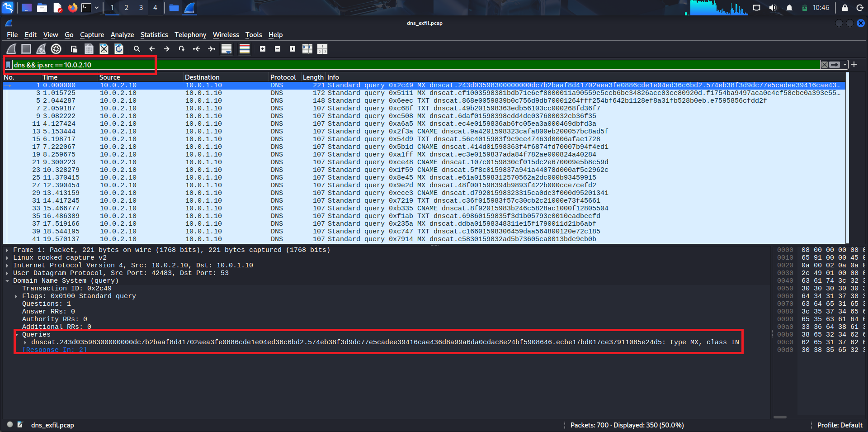Viewport: 868px width, 432px height.
Task: Toggle colorize packet list
Action: click(244, 49)
